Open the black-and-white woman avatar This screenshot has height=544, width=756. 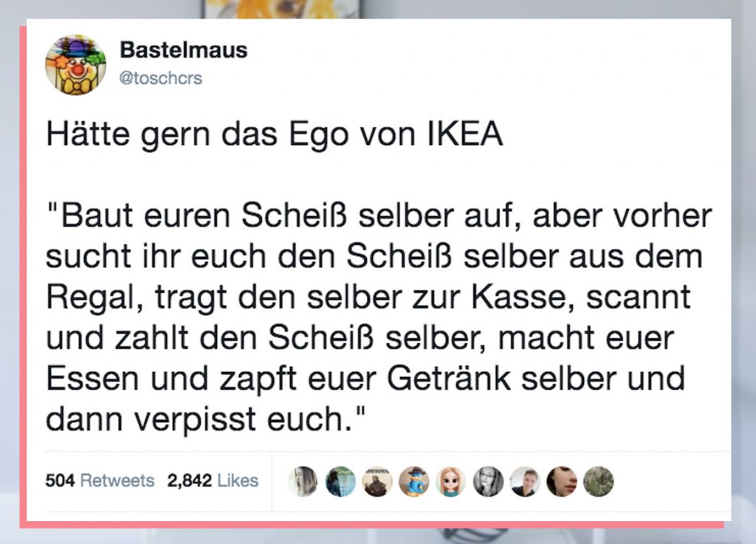point(488,481)
